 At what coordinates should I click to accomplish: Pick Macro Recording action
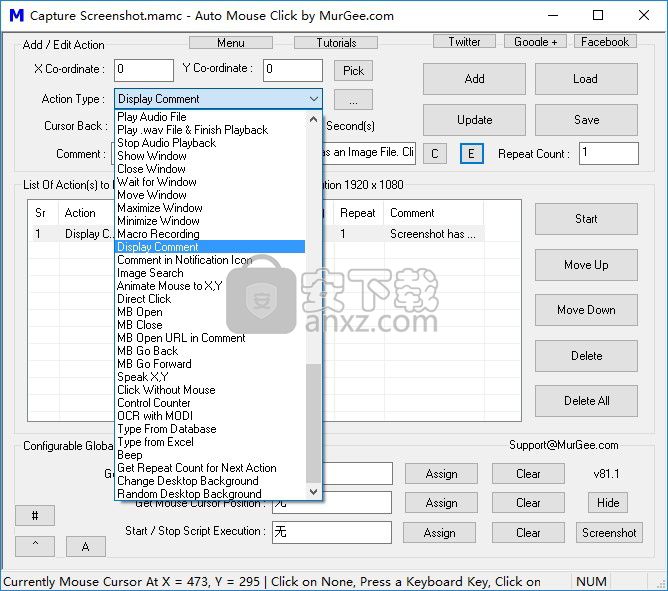[x=158, y=234]
